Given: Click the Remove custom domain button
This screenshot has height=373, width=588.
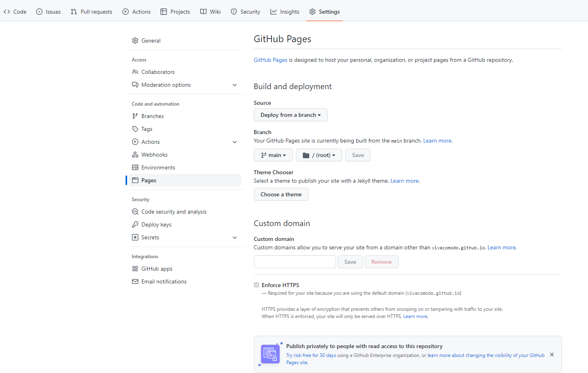Looking at the screenshot, I should point(381,262).
